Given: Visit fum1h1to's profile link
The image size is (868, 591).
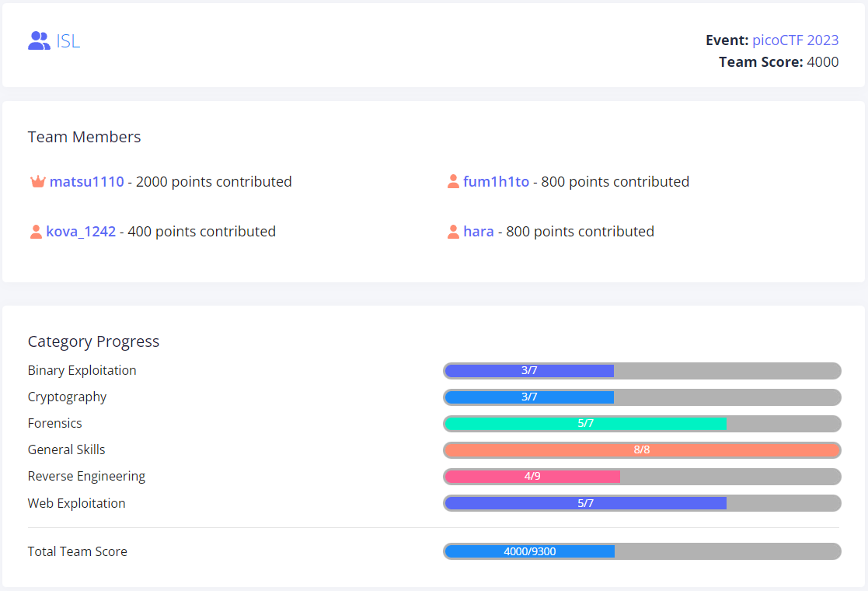Looking at the screenshot, I should 496,182.
